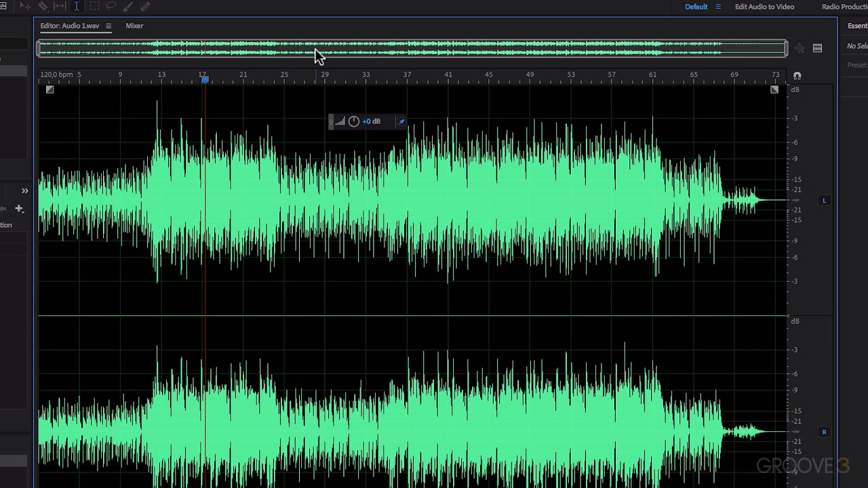Click ruler mark 61 on the timeline
868x488 pixels.
tap(652, 75)
